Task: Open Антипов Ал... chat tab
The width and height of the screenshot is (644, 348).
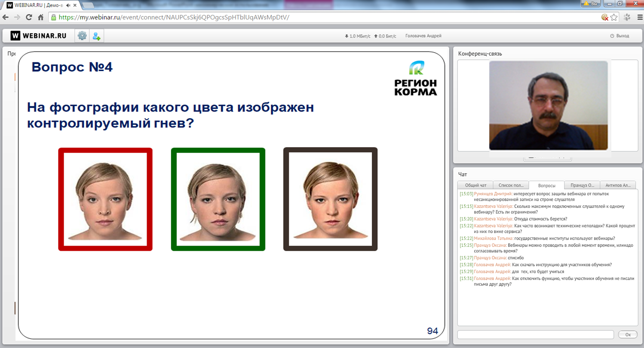Action: pos(618,185)
